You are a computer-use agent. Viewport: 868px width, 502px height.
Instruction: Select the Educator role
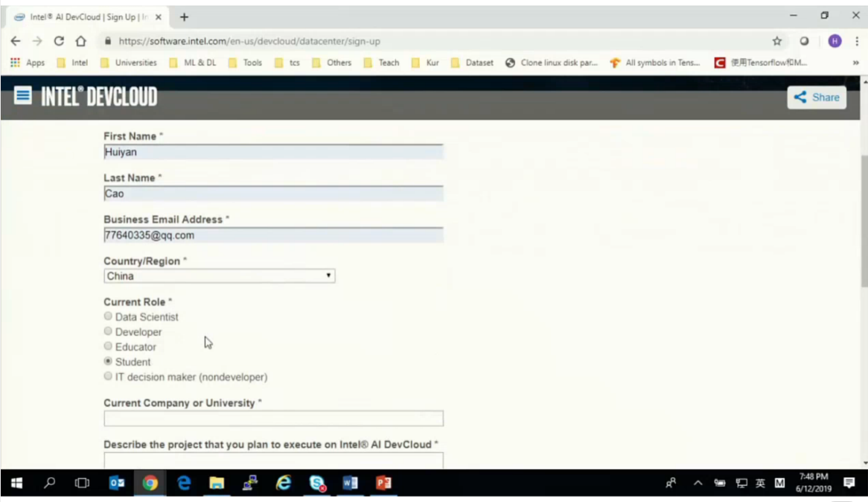tap(108, 346)
